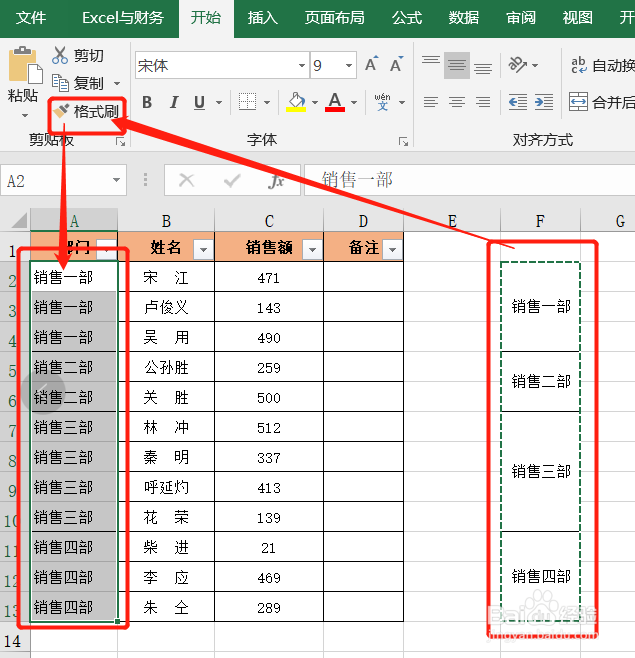Click the cell borders icon
This screenshot has width=635, height=658.
tap(247, 102)
